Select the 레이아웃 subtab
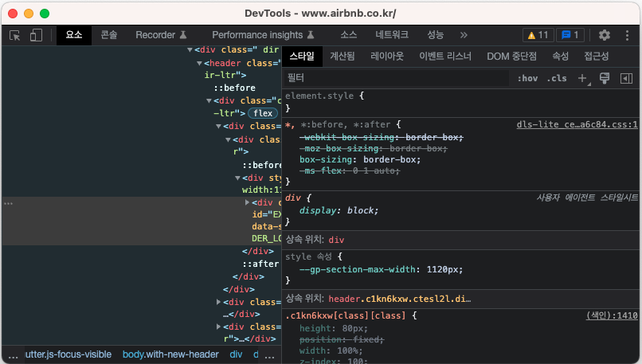 [x=387, y=56]
